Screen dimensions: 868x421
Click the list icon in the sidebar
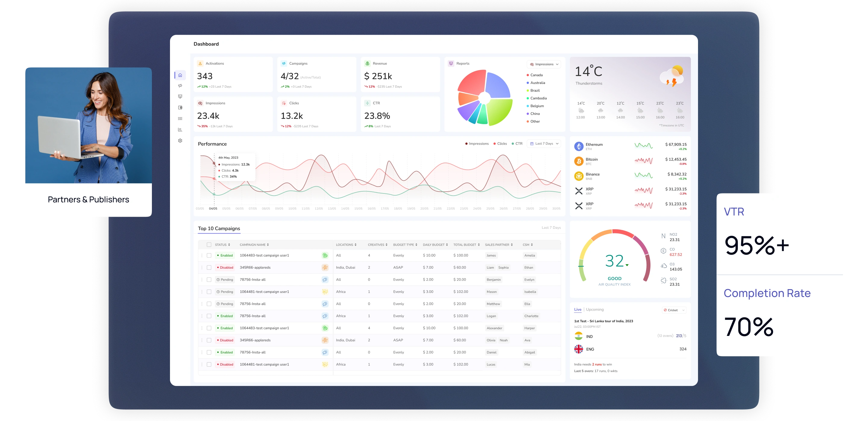tap(180, 118)
